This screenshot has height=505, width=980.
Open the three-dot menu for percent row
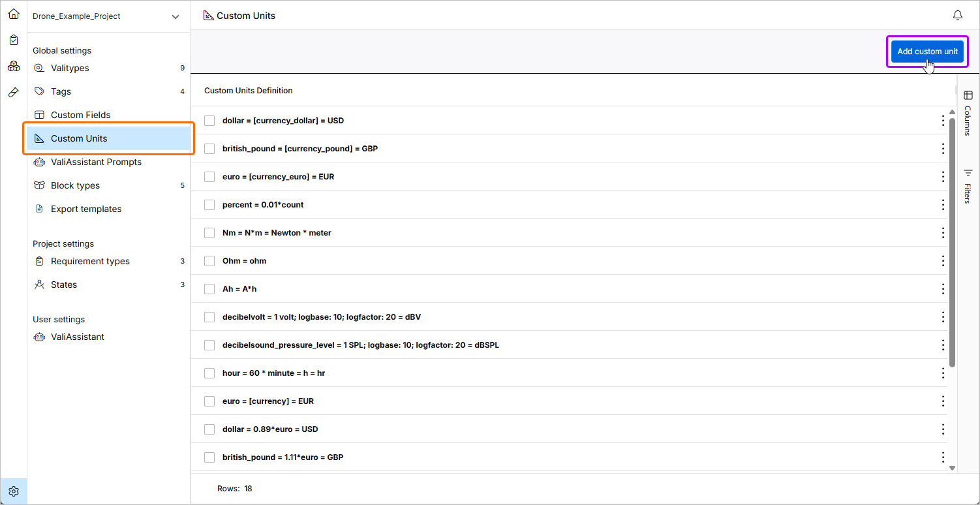point(943,205)
